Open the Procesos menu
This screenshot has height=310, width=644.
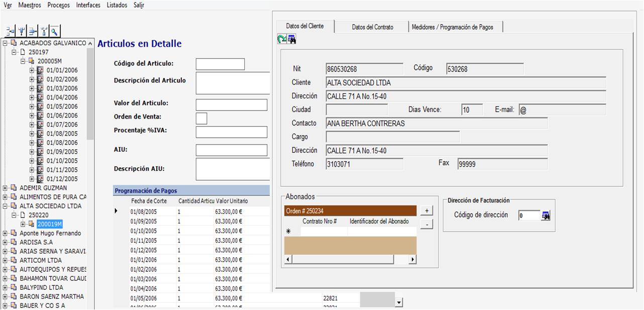(59, 5)
